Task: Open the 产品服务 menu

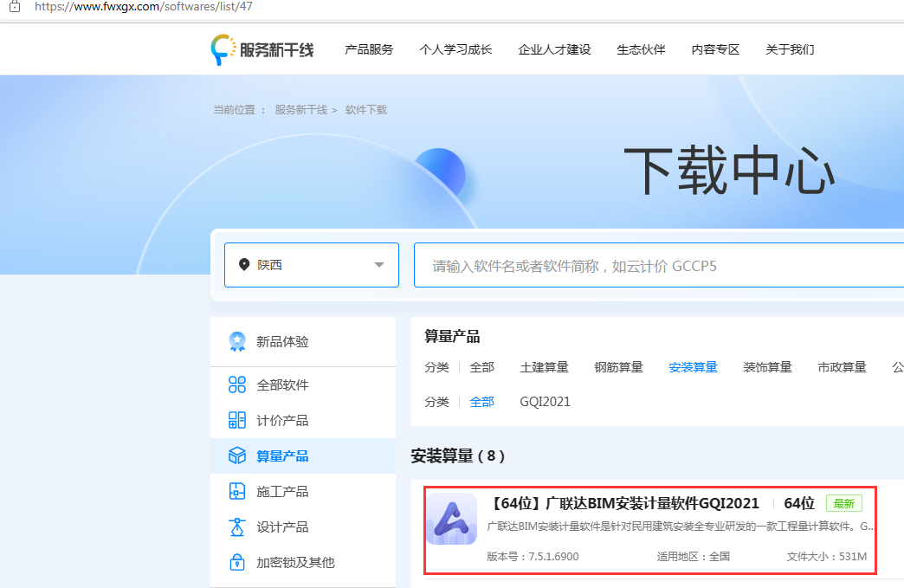Action: coord(369,49)
